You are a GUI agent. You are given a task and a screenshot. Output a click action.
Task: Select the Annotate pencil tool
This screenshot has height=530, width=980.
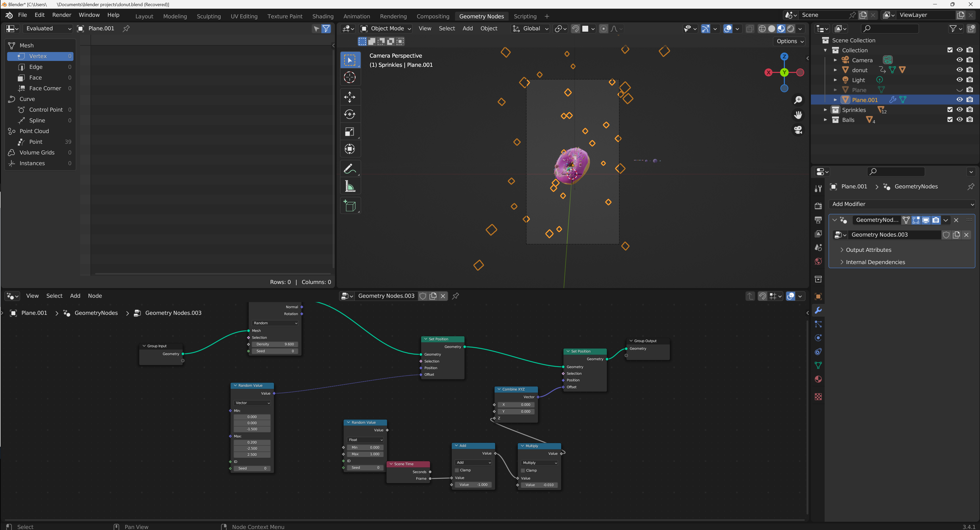coord(349,169)
